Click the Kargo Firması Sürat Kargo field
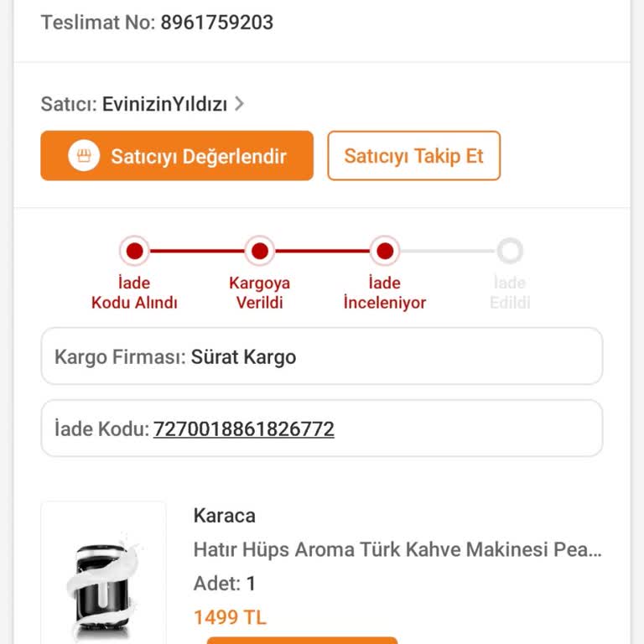Viewport: 644px width, 644px height. (x=321, y=356)
